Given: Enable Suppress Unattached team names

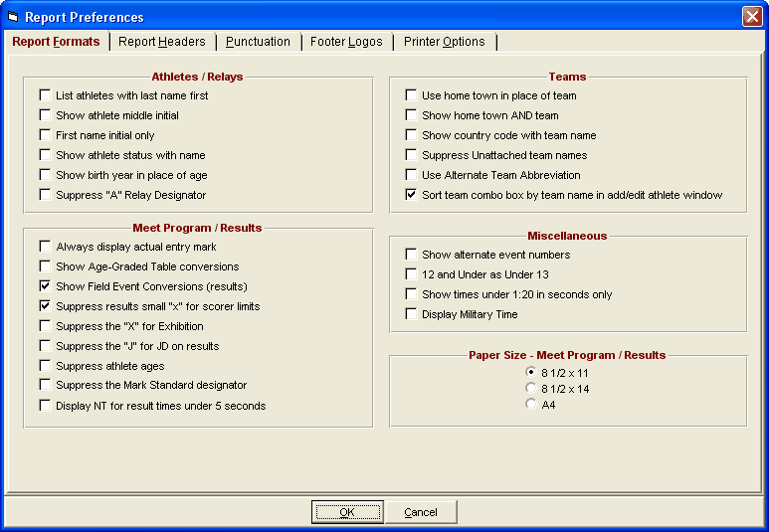Looking at the screenshot, I should [x=411, y=155].
